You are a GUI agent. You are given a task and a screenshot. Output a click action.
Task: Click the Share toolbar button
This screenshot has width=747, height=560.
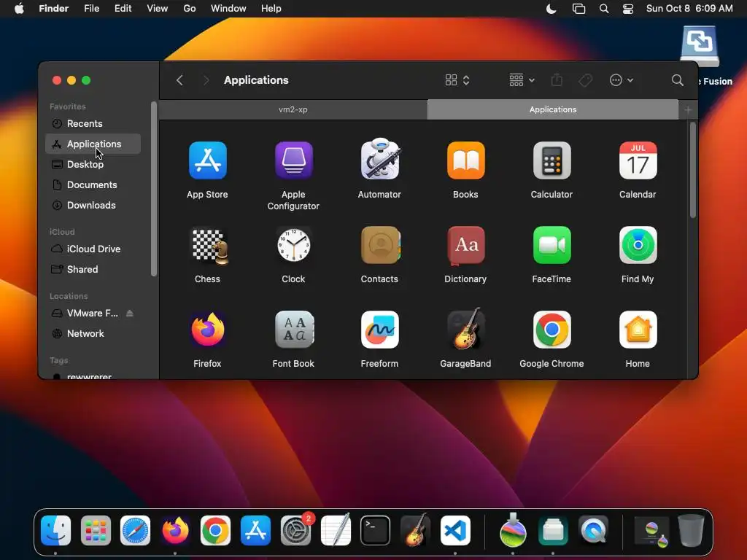pyautogui.click(x=557, y=79)
